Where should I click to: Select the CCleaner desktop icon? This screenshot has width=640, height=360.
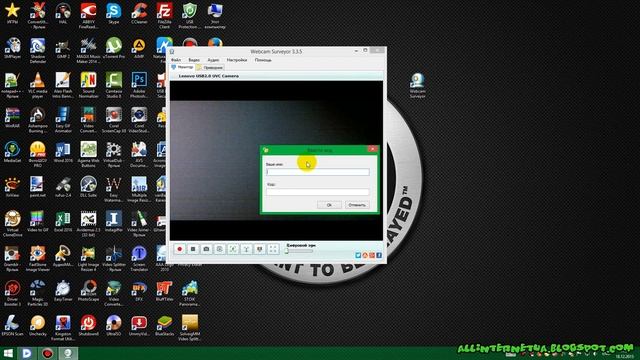pos(139,13)
